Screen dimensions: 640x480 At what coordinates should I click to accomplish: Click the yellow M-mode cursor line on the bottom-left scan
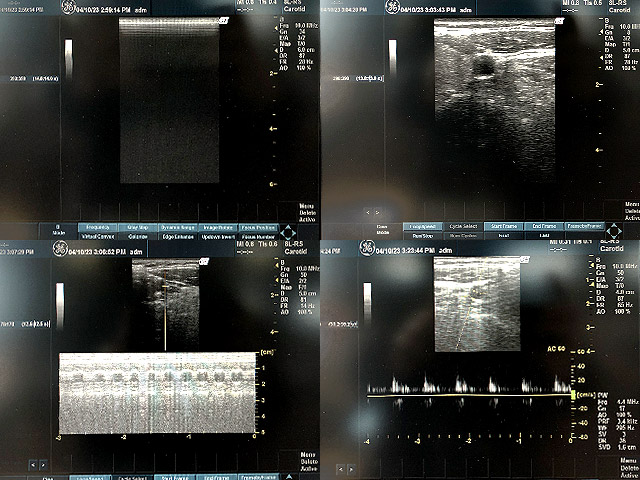(x=165, y=311)
